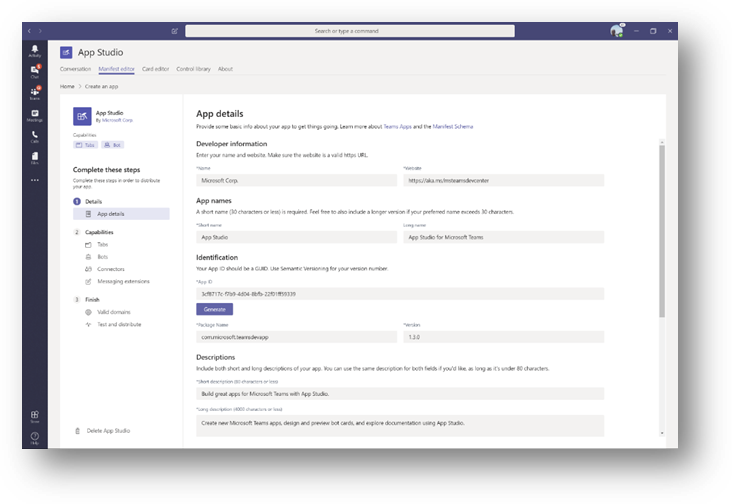Select the App details step
Viewport: 732px width, 504px height.
(x=121, y=214)
